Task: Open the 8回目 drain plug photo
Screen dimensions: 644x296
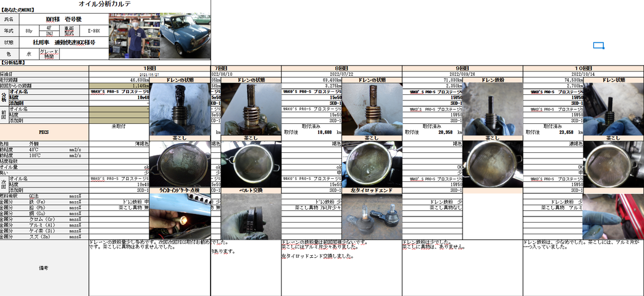Action: click(372, 109)
